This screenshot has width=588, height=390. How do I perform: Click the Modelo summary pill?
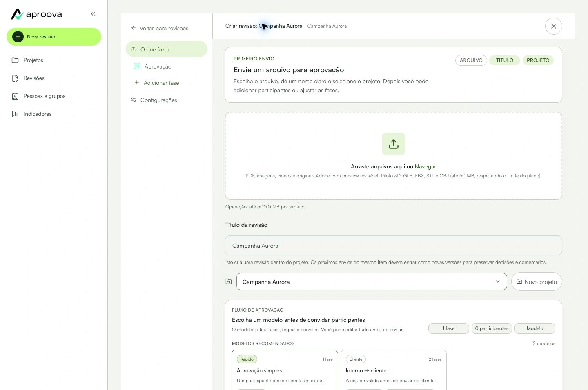[x=535, y=328]
